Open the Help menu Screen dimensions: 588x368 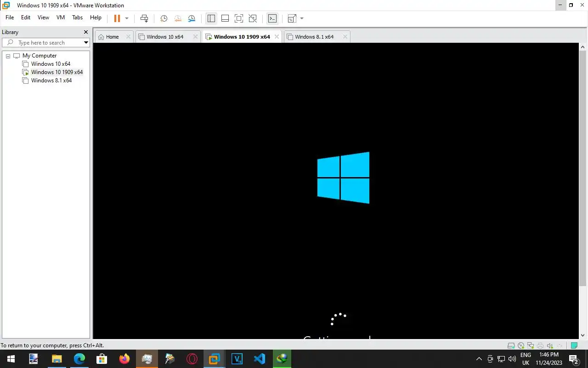pyautogui.click(x=96, y=17)
